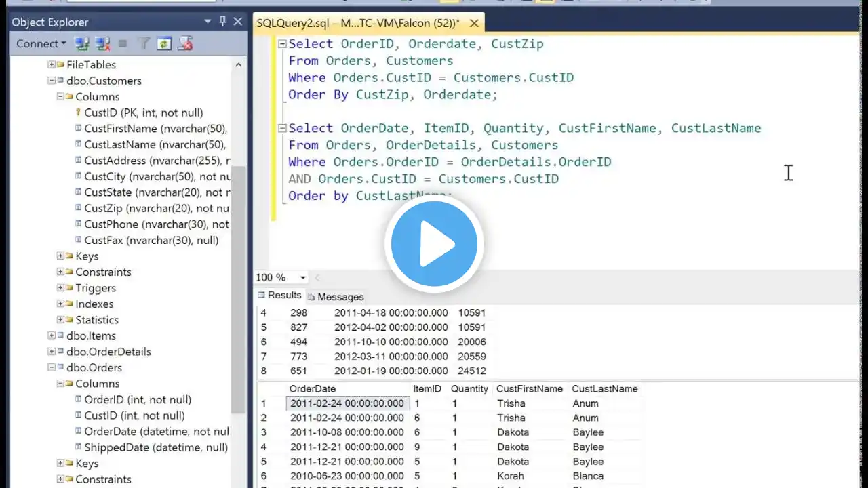Expand the Triggers folder
This screenshot has height=488, width=868.
click(x=60, y=288)
